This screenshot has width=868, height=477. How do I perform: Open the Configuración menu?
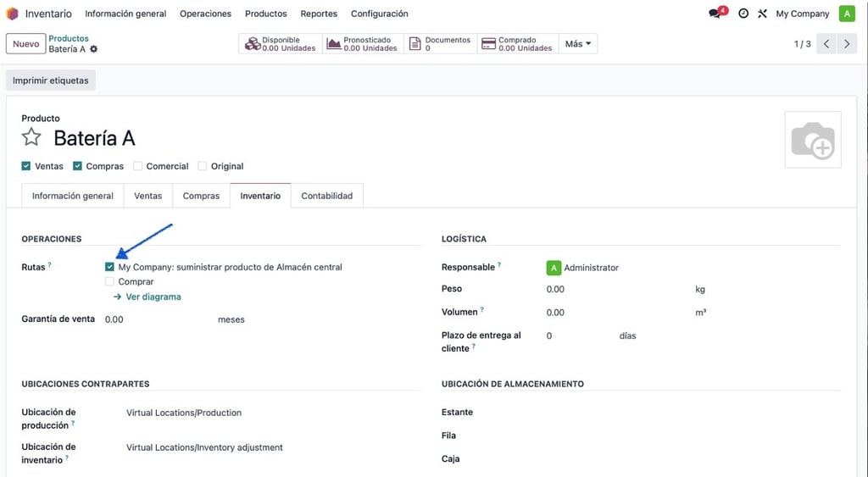[379, 14]
